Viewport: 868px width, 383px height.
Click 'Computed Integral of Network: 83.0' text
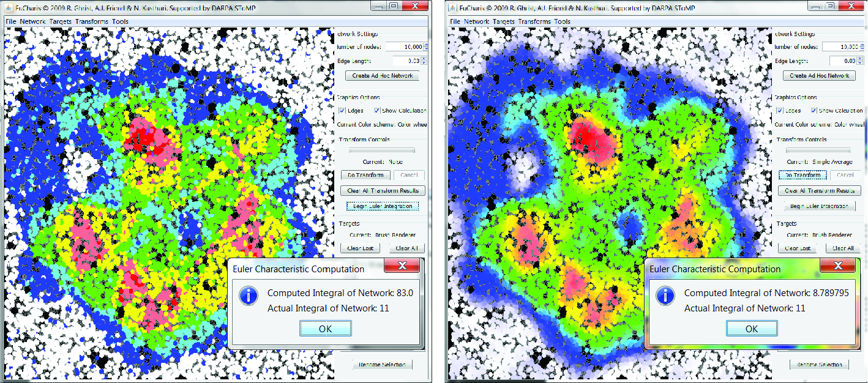340,293
